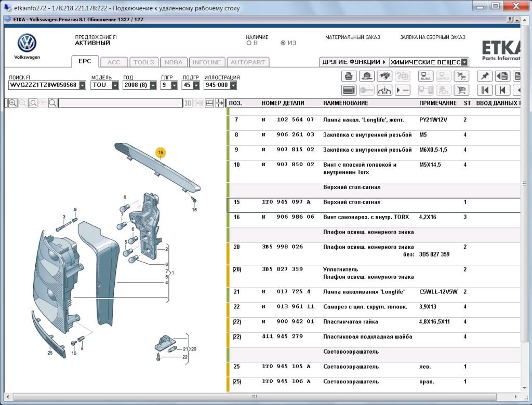The height and width of the screenshot is (405, 532).
Task: Expand the ДРУГИЕ ФУНКЦИИ menu
Action: coord(354,62)
